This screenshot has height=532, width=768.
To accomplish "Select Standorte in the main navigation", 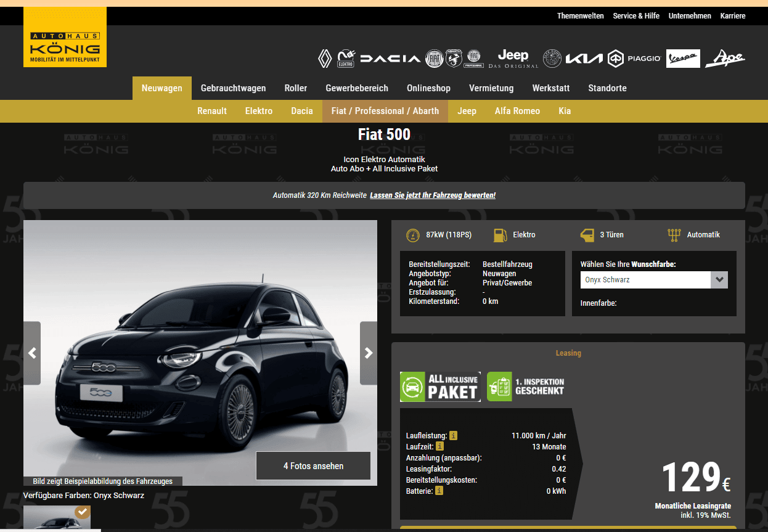I will (x=607, y=88).
